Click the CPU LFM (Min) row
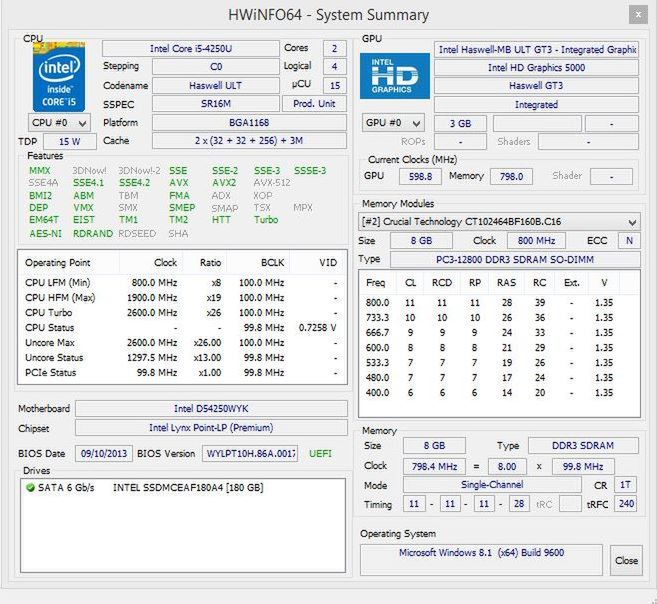 click(182, 283)
